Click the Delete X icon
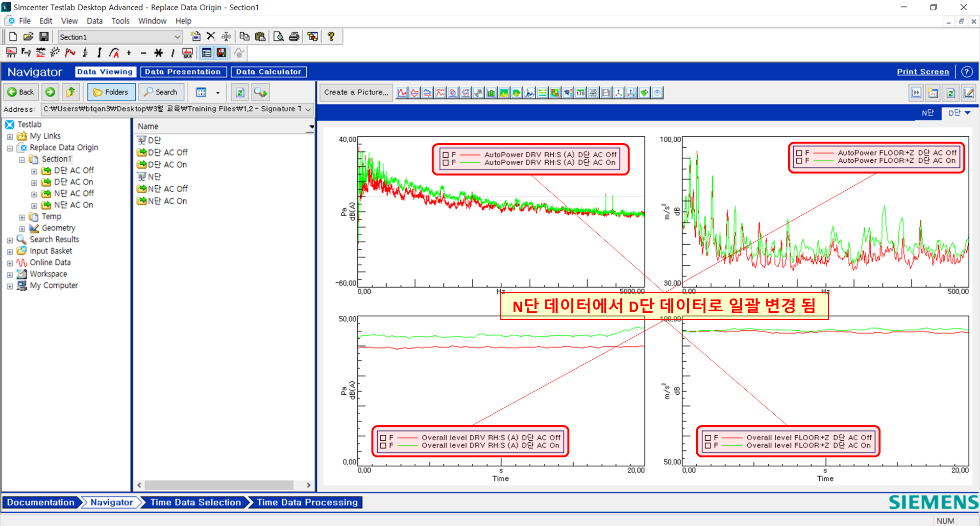The image size is (980, 526). tap(211, 36)
